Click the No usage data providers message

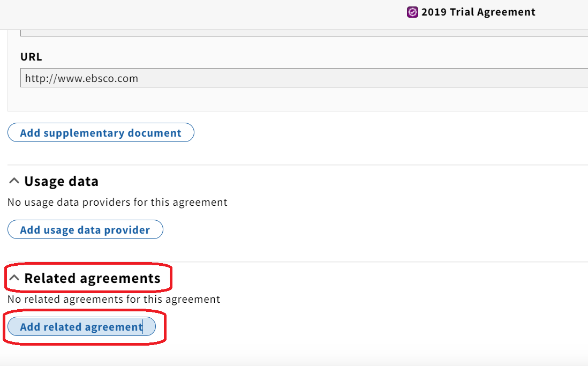point(117,203)
